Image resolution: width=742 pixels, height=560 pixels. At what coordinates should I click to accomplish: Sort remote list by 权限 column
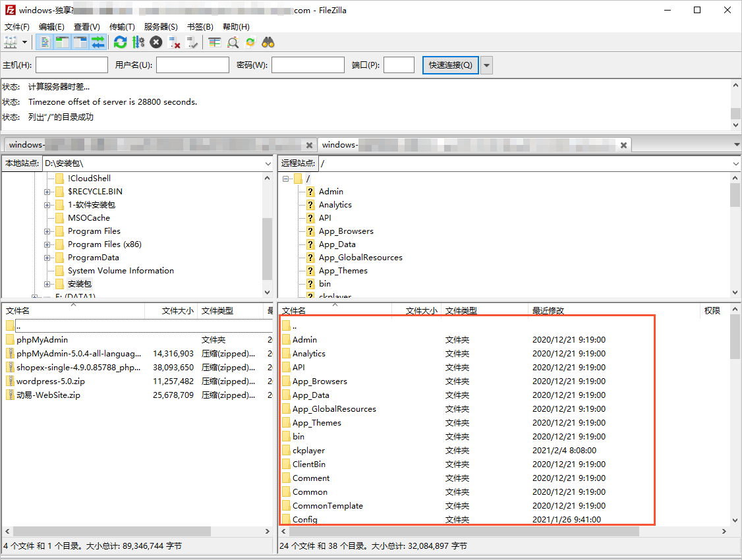click(x=714, y=311)
